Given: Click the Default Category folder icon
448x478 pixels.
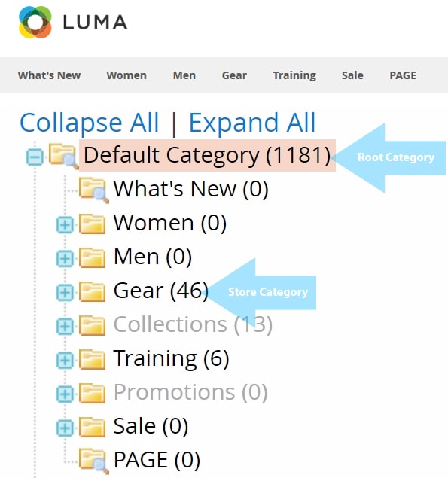Looking at the screenshot, I should 63,156.
